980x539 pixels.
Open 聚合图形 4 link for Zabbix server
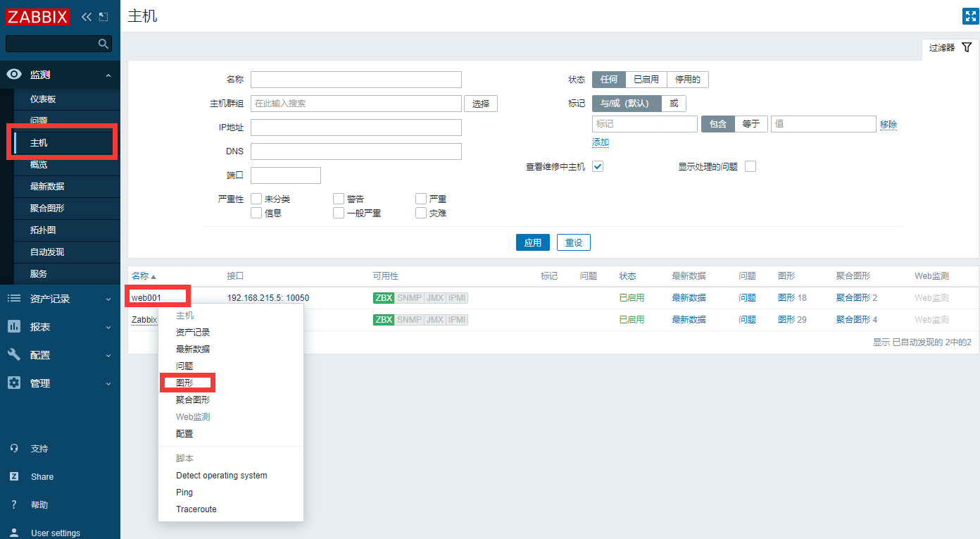[x=857, y=320]
